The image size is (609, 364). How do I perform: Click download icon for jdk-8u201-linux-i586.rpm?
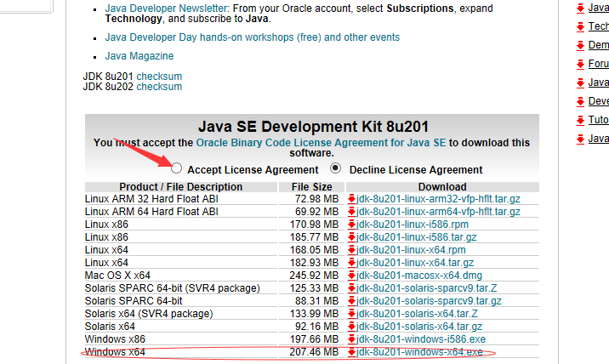pos(352,225)
